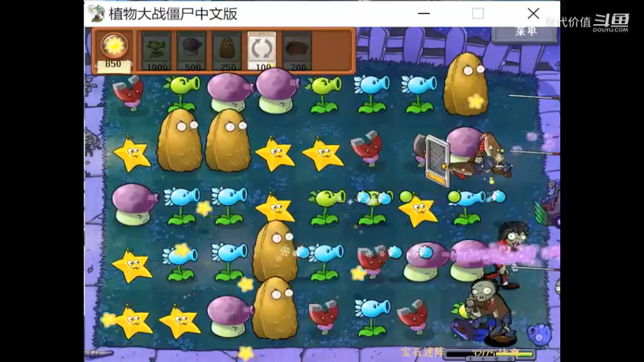Select the Magnet-shroom in bottom row, seventh column
The image size is (644, 362).
click(x=413, y=315)
